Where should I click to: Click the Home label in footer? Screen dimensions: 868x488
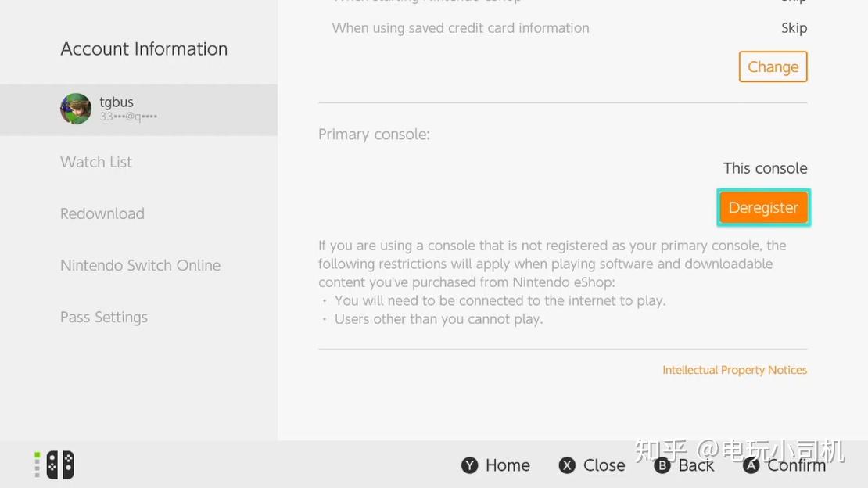pos(508,465)
